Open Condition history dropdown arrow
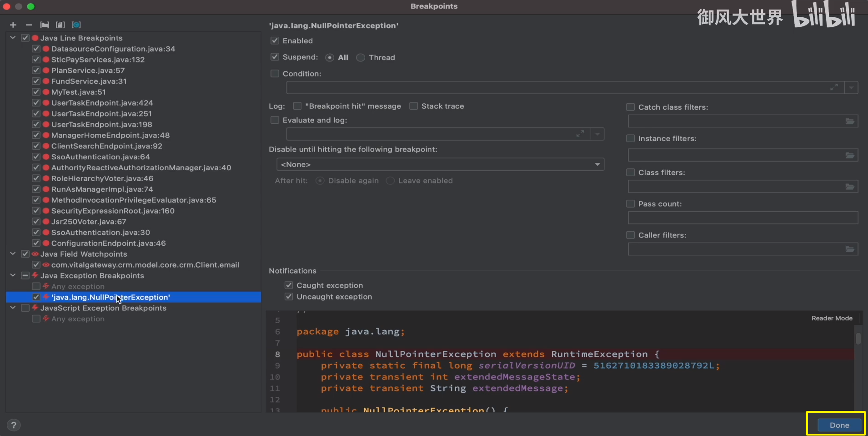Screen dimensions: 868x436 (x=851, y=87)
